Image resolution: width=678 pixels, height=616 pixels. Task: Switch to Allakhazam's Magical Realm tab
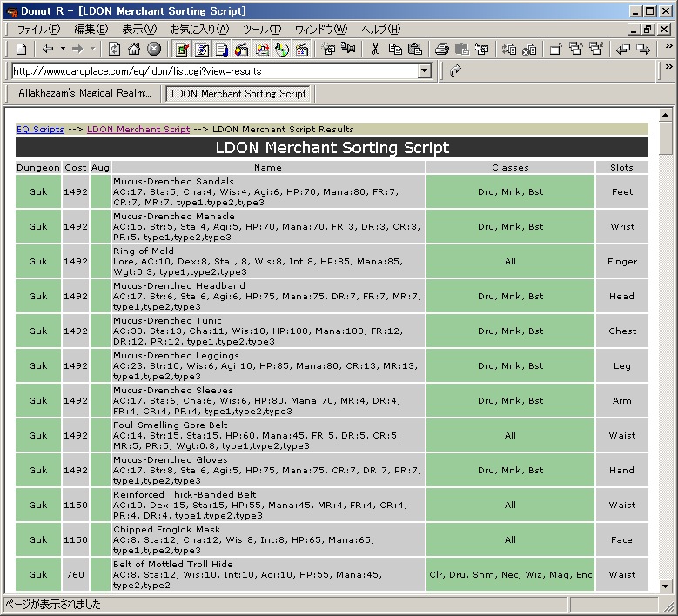tap(84, 93)
